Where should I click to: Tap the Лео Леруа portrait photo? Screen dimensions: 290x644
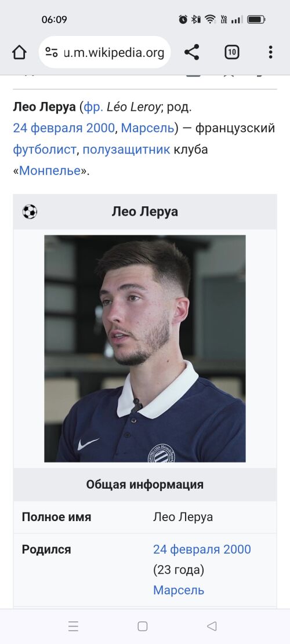[145, 349]
